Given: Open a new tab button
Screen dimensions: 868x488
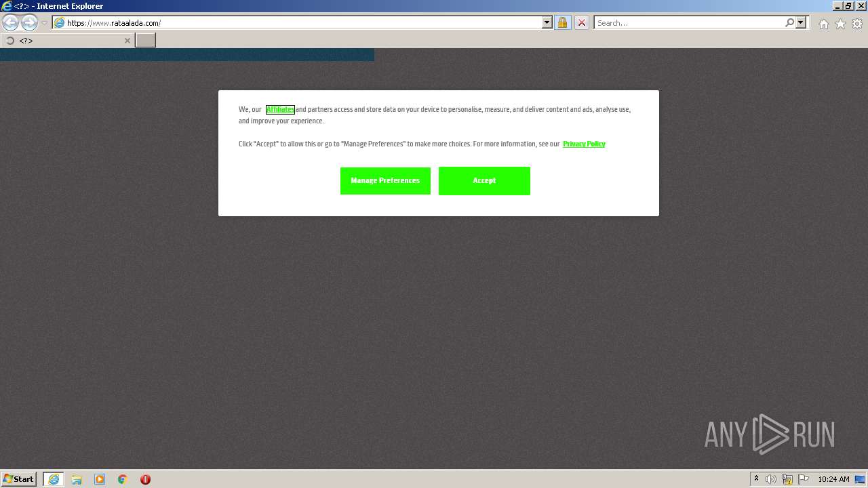Looking at the screenshot, I should (x=146, y=41).
